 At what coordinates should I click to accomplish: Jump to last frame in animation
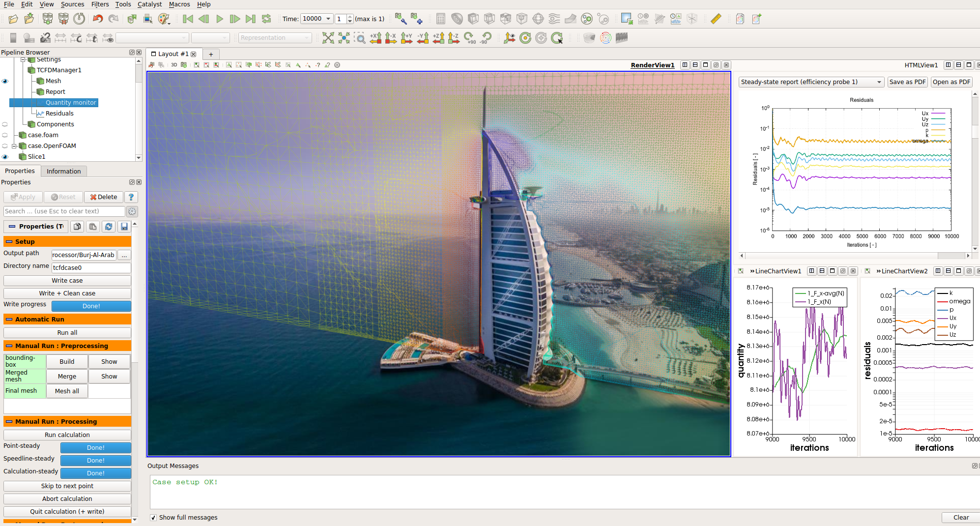tap(251, 19)
